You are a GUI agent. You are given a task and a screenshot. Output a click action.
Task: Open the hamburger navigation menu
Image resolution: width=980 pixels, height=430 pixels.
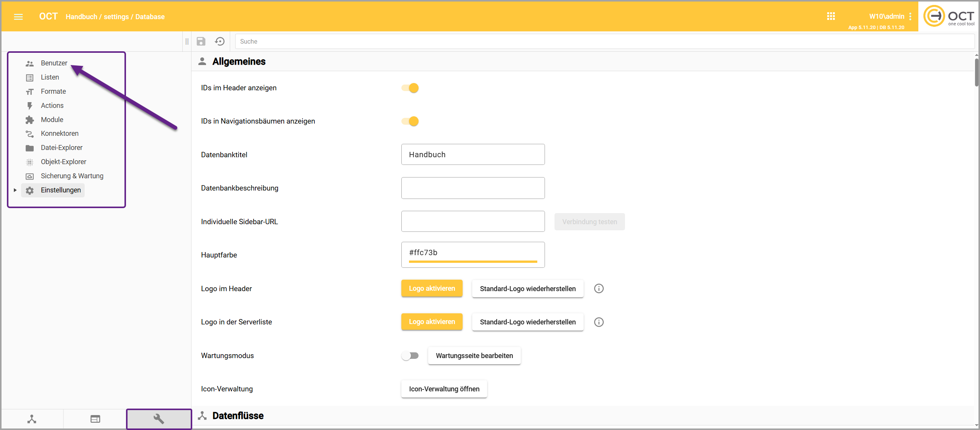click(18, 16)
